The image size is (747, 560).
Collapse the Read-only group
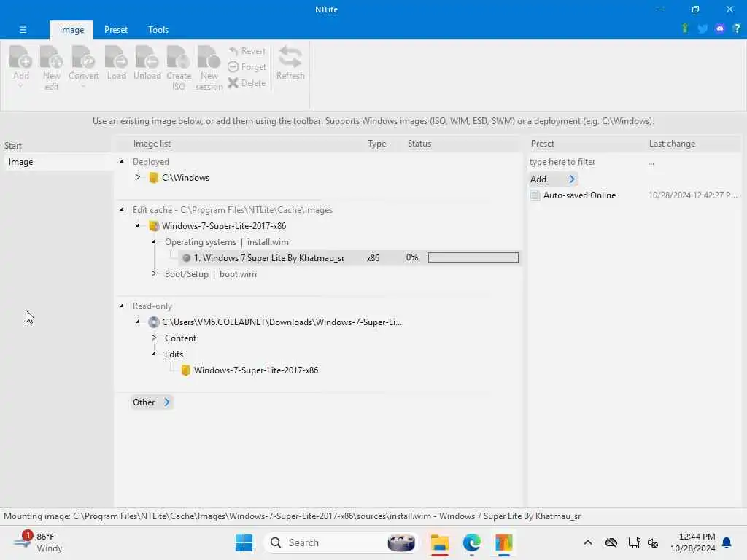[x=122, y=306]
